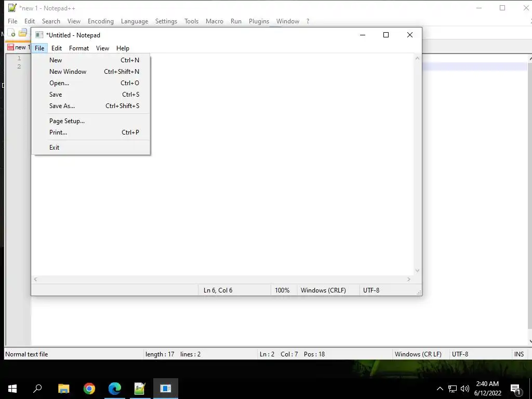Launch Microsoft Edge from taskbar
This screenshot has height=399, width=532.
click(115, 389)
